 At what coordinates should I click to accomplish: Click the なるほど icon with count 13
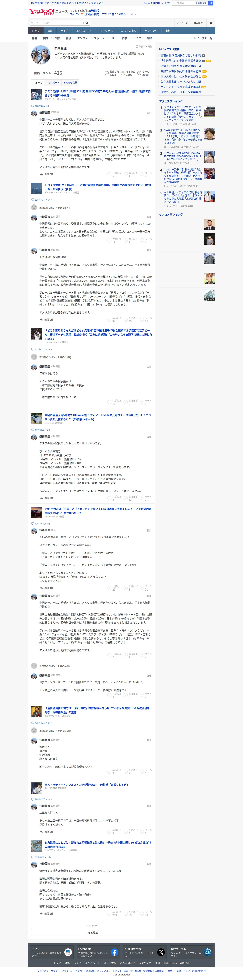(x=126, y=498)
